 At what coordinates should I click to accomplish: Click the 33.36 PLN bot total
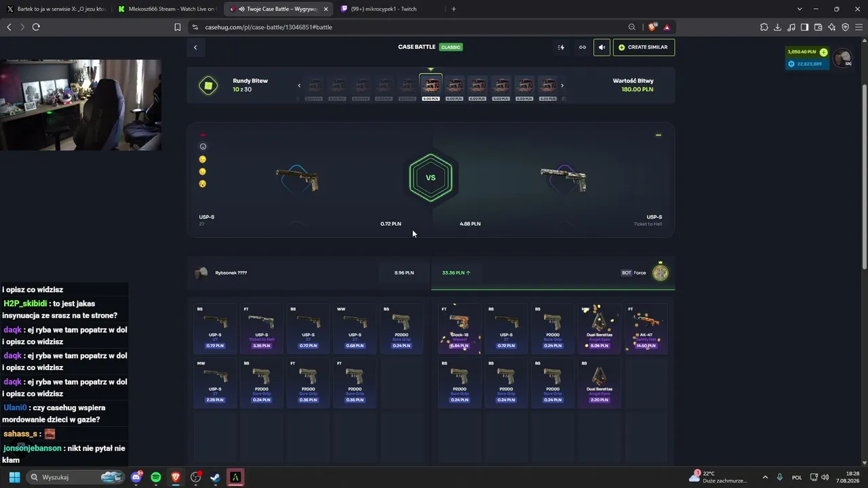456,272
